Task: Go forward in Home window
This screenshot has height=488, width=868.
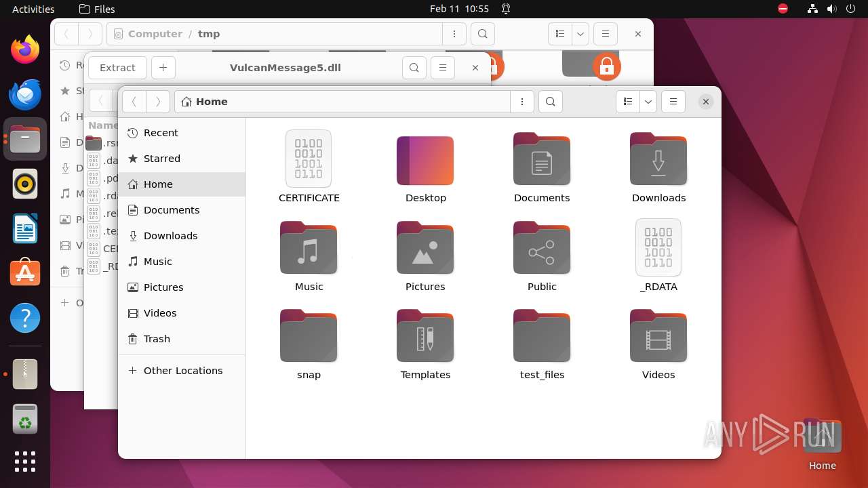Action: [158, 102]
